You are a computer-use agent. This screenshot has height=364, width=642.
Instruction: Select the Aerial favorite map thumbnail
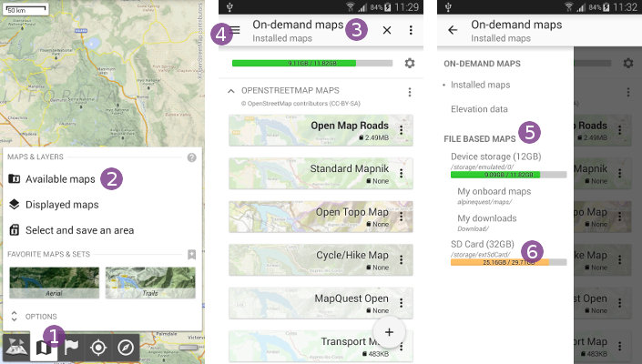(x=54, y=283)
